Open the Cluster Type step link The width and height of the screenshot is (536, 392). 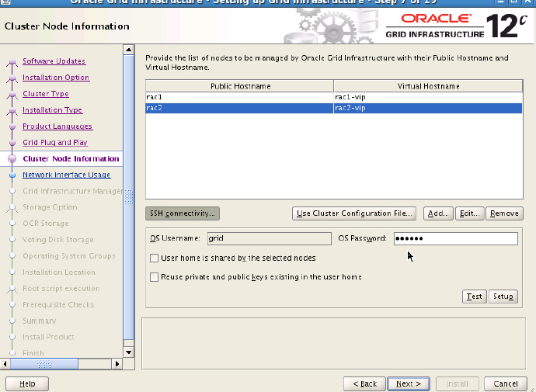[x=46, y=94]
